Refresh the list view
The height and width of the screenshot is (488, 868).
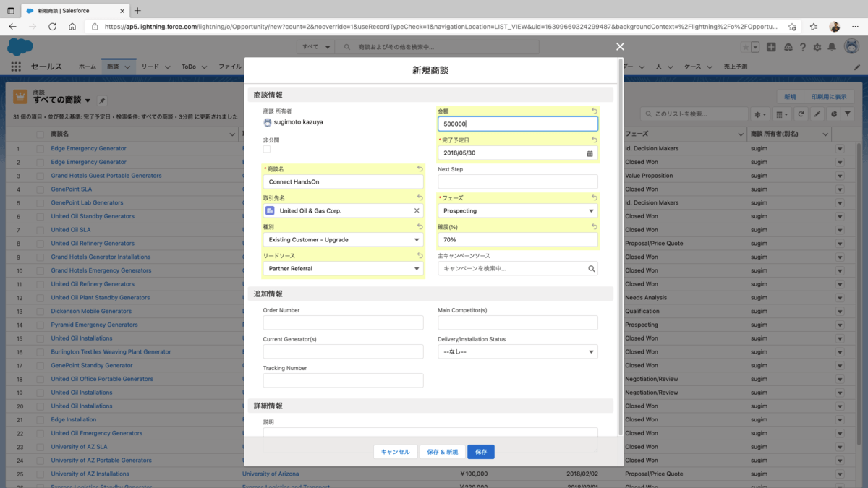[801, 114]
